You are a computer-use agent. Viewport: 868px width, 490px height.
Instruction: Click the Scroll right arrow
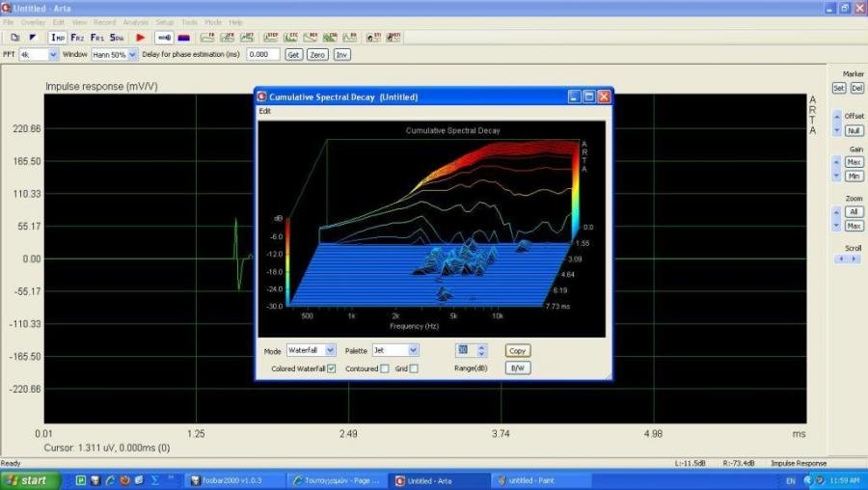[854, 259]
